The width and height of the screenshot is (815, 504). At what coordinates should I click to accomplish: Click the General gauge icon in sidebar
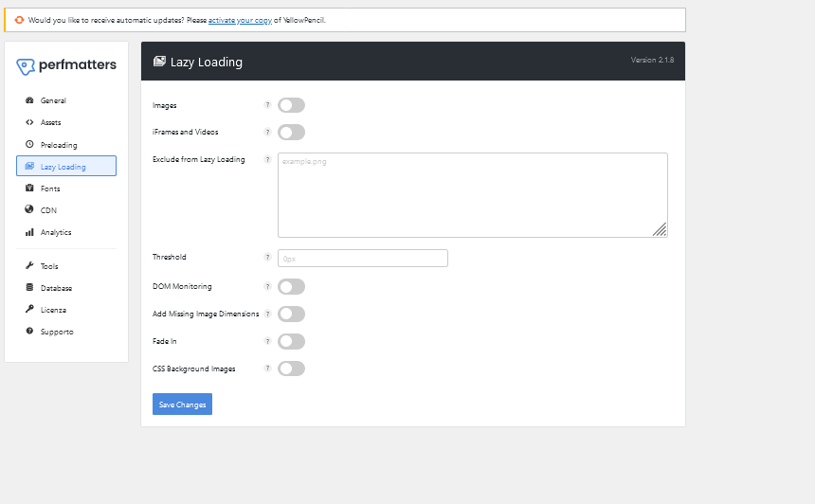pyautogui.click(x=29, y=100)
